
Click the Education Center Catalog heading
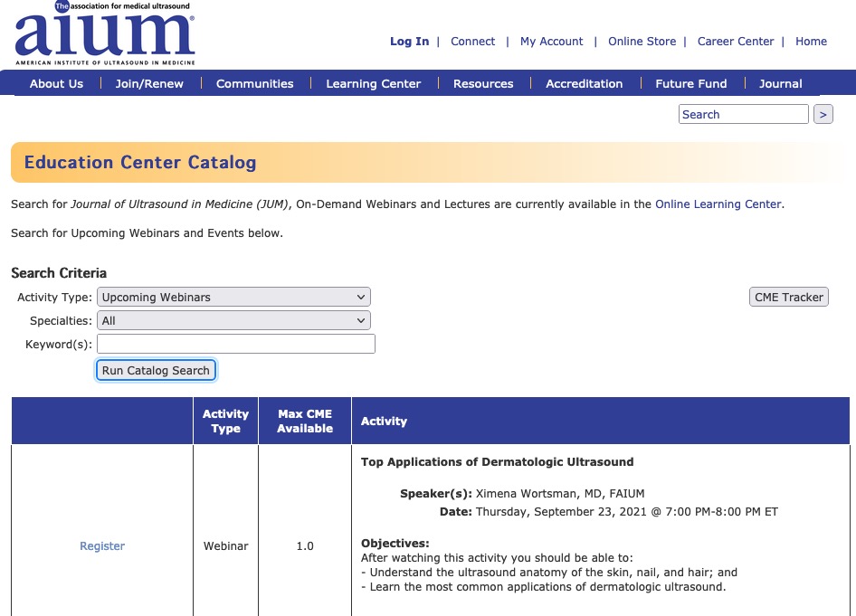coord(140,162)
